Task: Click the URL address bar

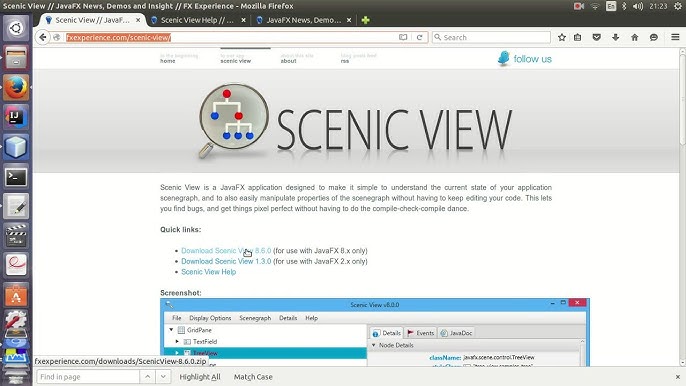Action: click(x=232, y=37)
